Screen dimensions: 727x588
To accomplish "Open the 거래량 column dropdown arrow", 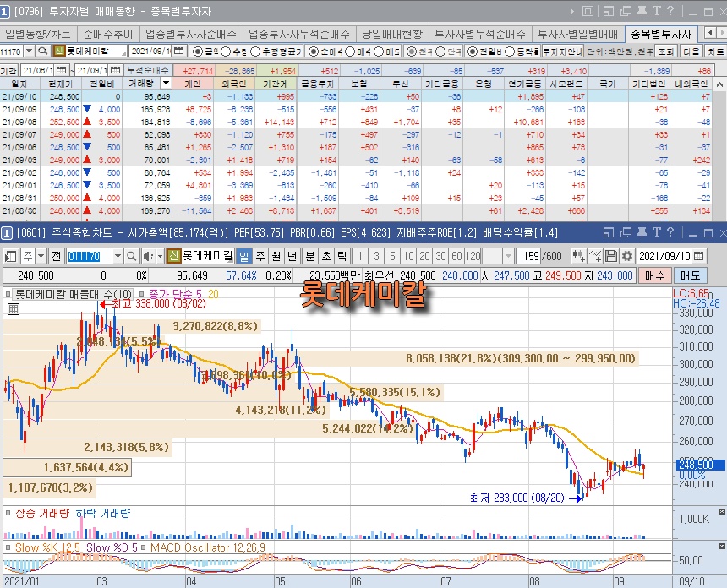I will tap(166, 84).
